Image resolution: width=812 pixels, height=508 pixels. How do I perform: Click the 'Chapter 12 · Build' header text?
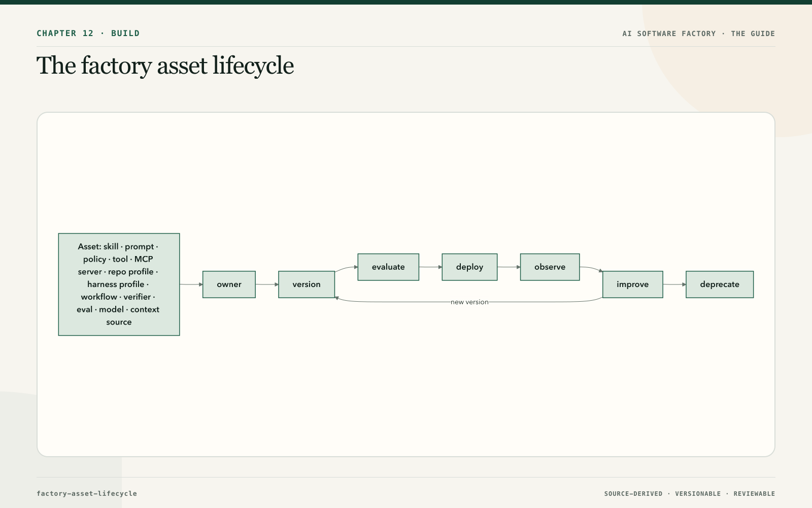(88, 34)
